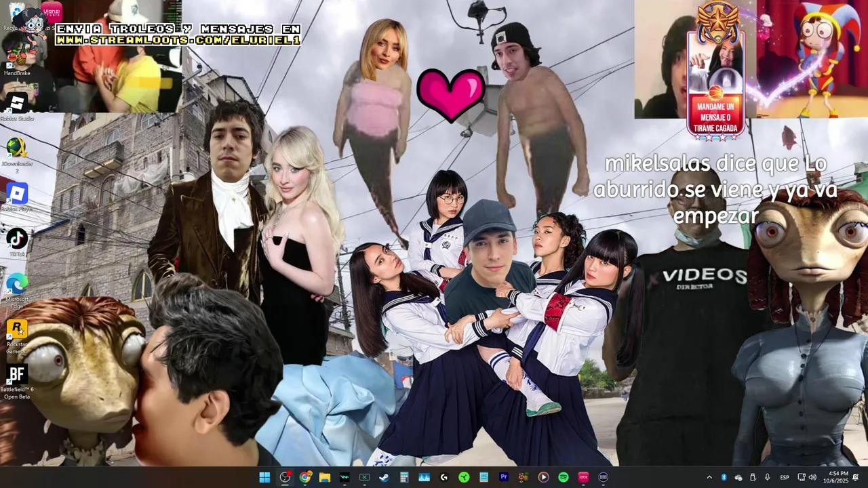Viewport: 868px width, 488px height.
Task: Open the round keyboard-like taskbar icon
Action: [x=603, y=477]
